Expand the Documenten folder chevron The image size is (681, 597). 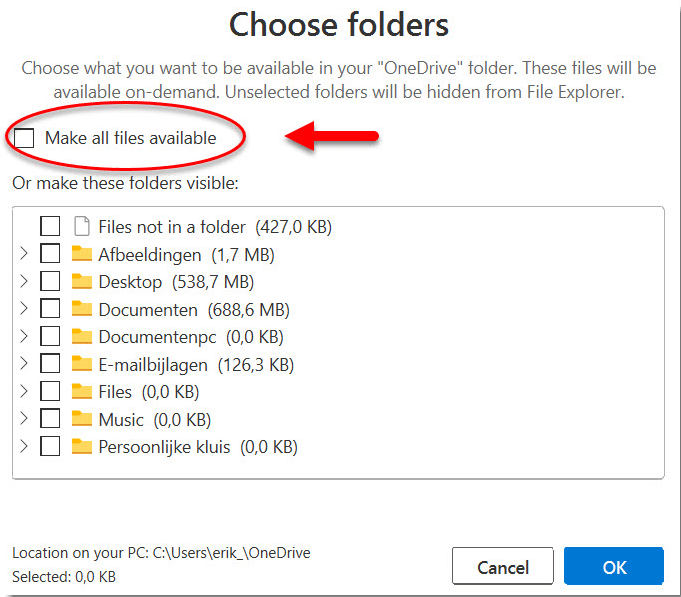[x=23, y=309]
